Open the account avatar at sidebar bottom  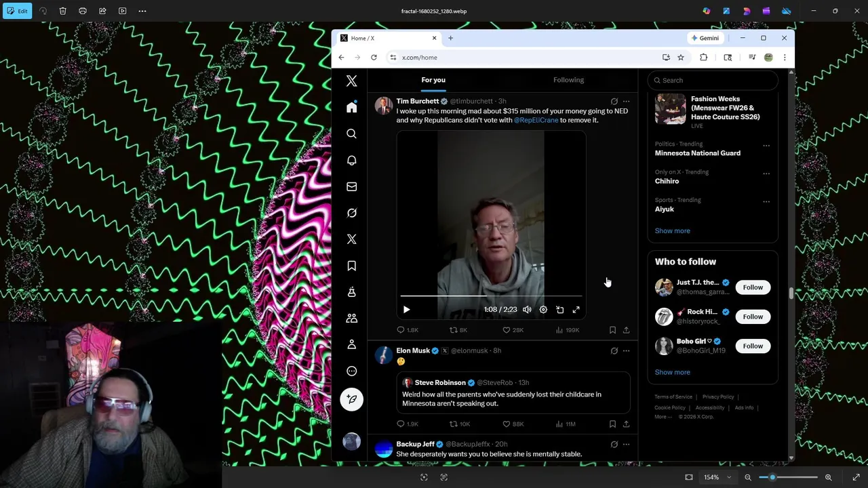click(351, 441)
